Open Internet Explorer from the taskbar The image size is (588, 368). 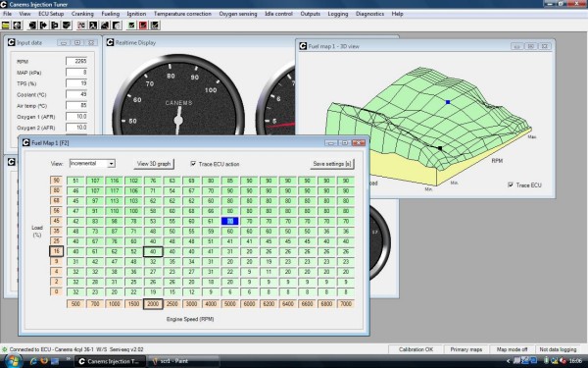coord(33,361)
